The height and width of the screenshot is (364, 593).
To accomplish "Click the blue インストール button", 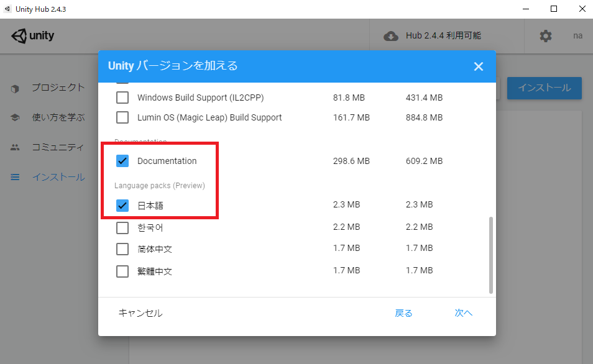I will coord(544,88).
